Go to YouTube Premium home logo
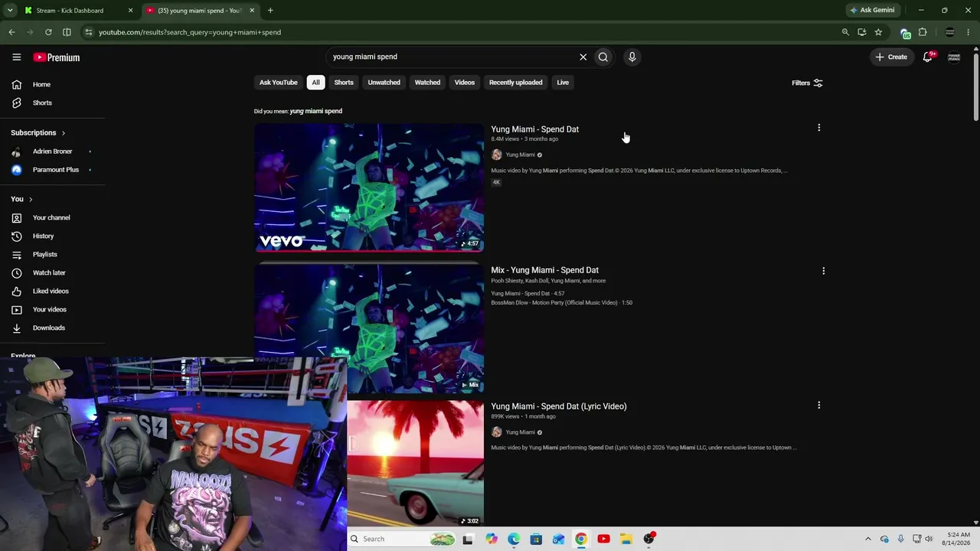This screenshot has width=980, height=551. (x=56, y=57)
